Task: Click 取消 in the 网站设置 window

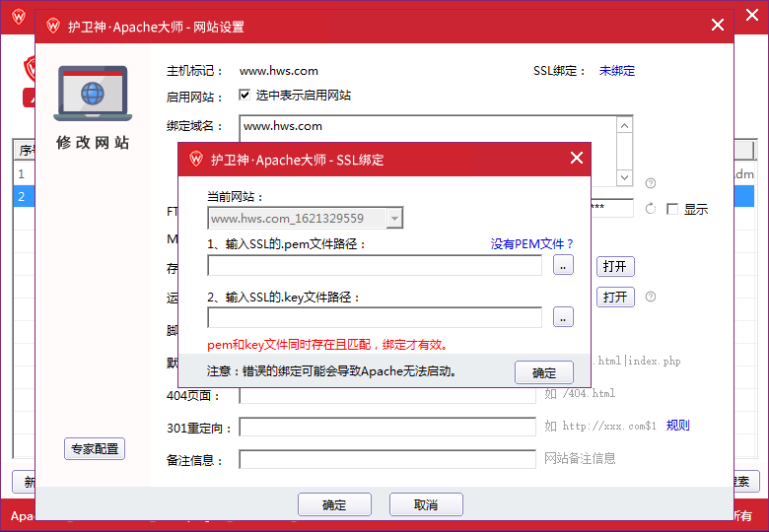Action: [426, 504]
